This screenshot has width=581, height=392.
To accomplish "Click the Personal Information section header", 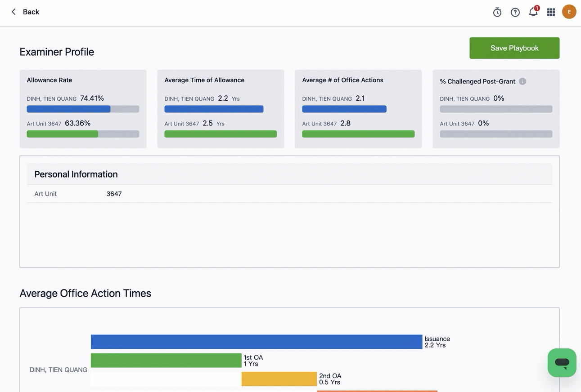I will pyautogui.click(x=76, y=174).
